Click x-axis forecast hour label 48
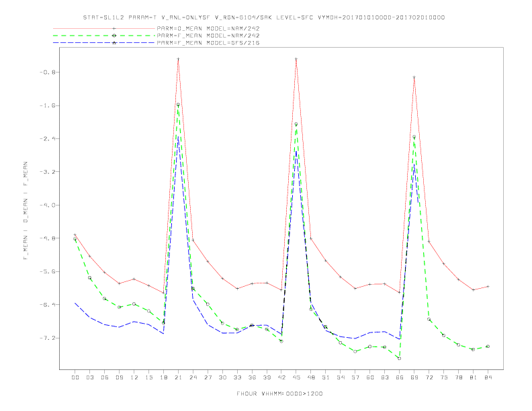 311,377
